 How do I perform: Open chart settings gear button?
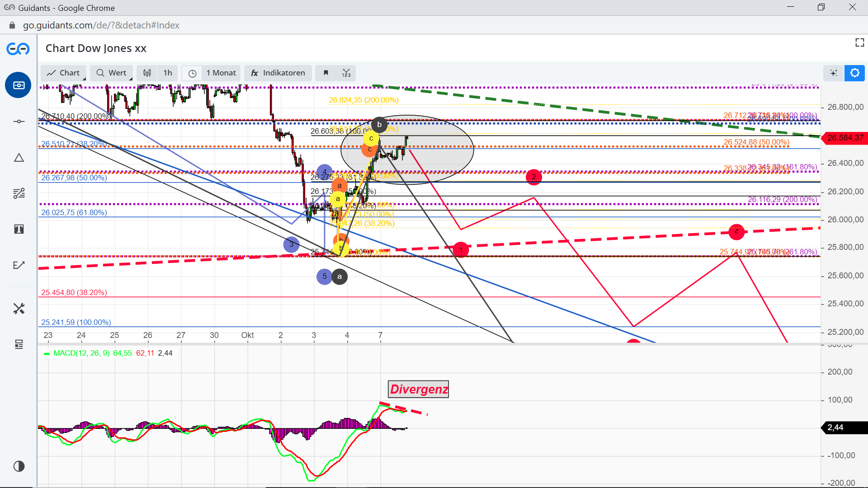854,73
